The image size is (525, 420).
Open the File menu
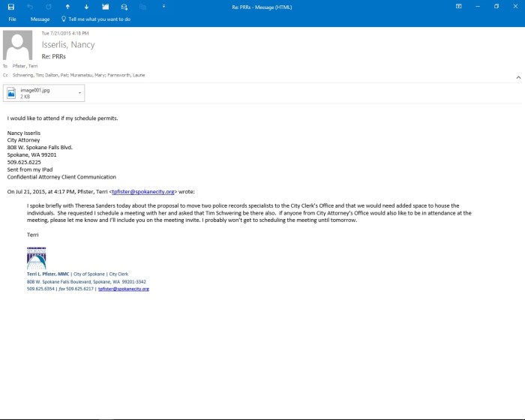tap(12, 19)
